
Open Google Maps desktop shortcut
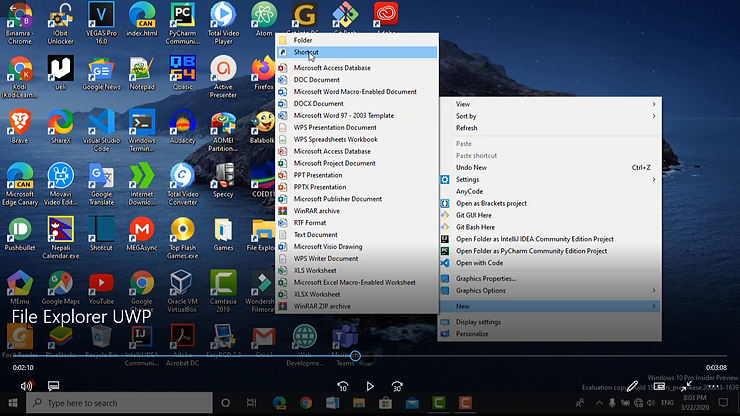(x=60, y=288)
